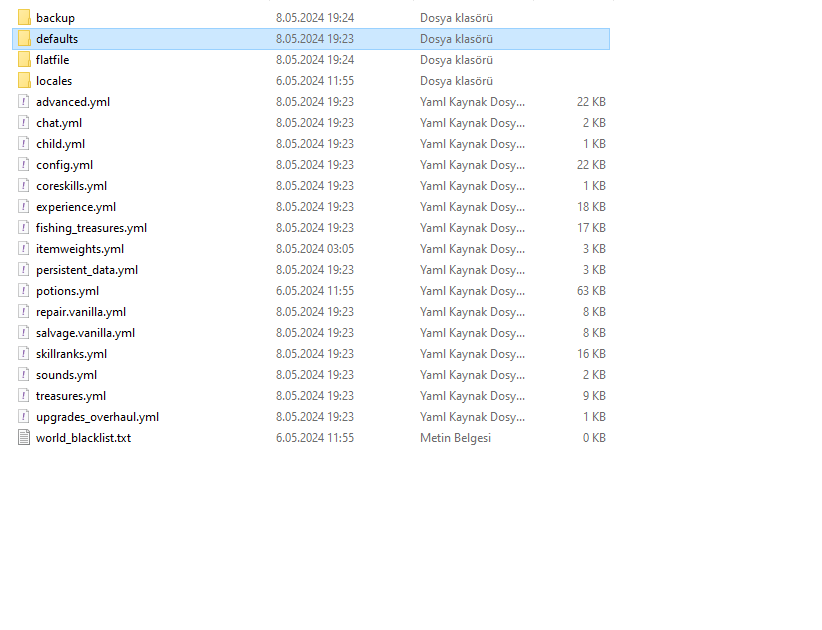Click the locales folder icon
The image size is (822, 630).
tap(24, 81)
